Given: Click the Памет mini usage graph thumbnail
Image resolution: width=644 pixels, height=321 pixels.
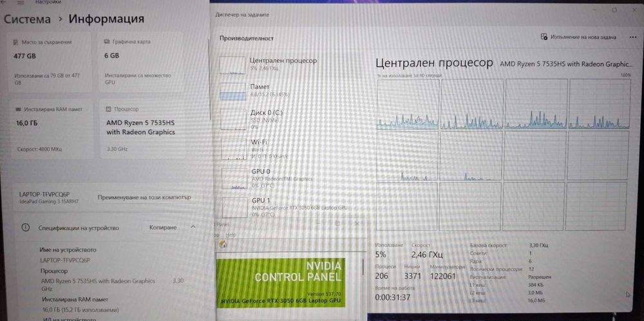Looking at the screenshot, I should coord(233,92).
